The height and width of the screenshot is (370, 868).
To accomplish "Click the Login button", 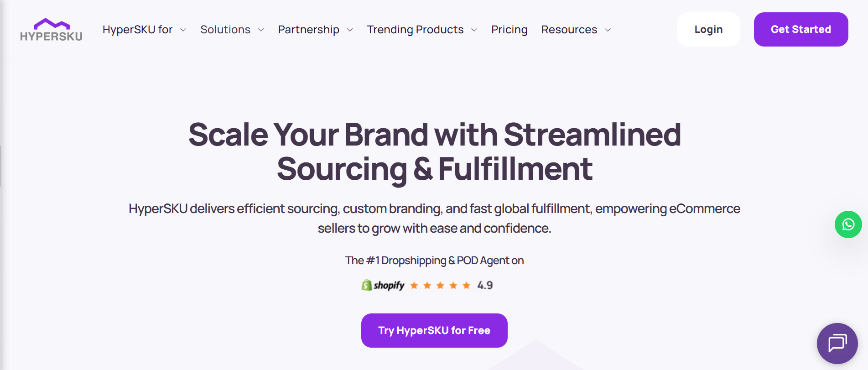I will coord(708,29).
